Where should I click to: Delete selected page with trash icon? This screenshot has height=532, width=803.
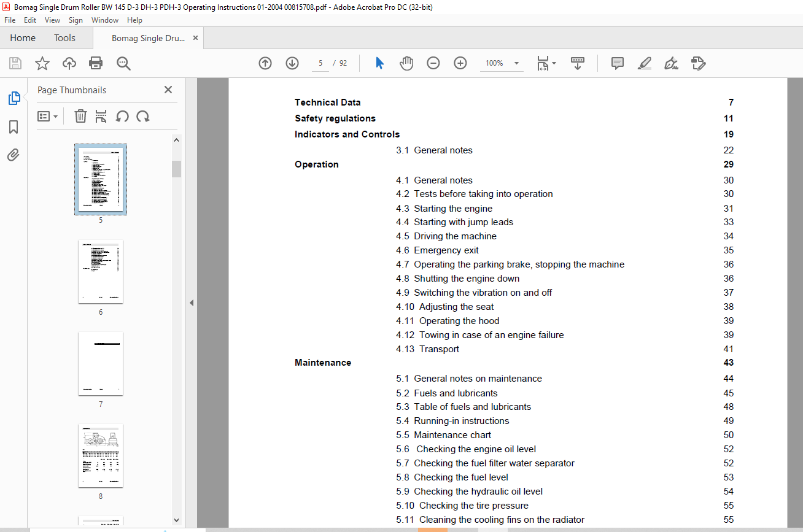coord(80,116)
